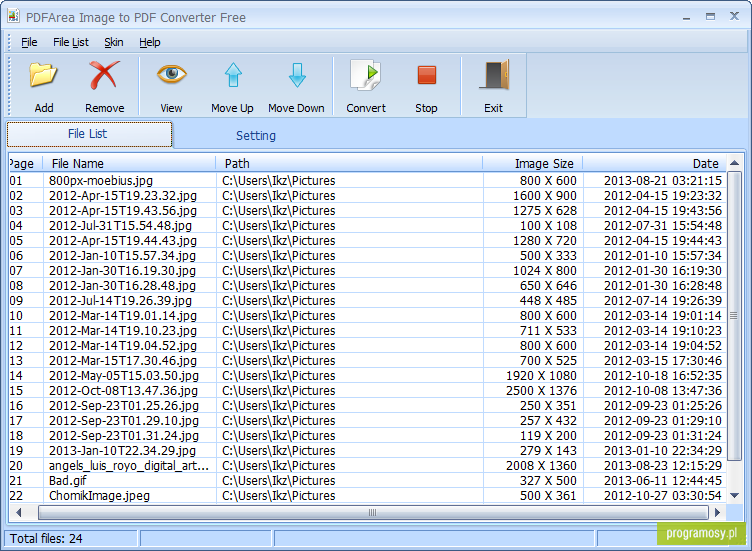Select the file 2012-Mar-14T19.04.52.jpg
The height and width of the screenshot is (551, 752).
pos(123,346)
